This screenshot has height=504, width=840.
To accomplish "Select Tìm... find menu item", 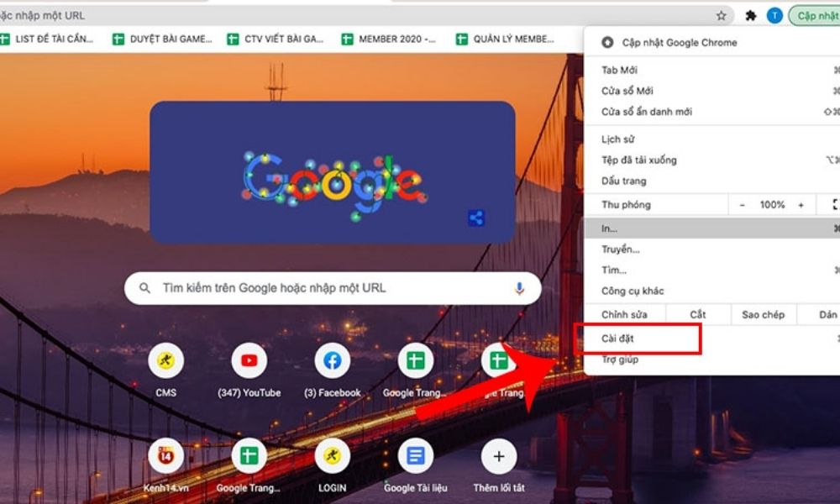I will pos(712,270).
